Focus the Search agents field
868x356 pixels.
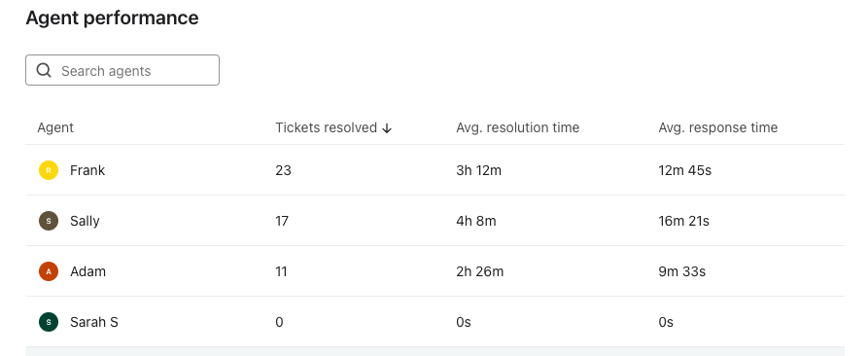pos(122,70)
